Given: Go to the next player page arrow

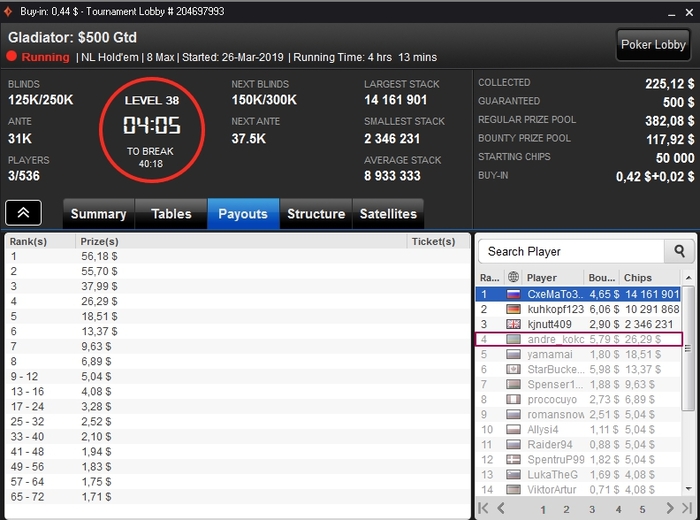Looking at the screenshot, I should point(670,508).
